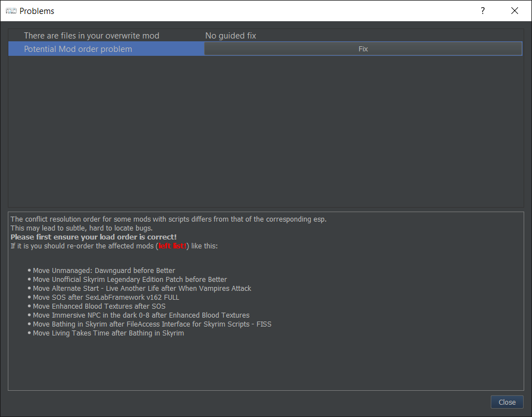Click the 'The conflict resolution order' sentence

pos(168,219)
